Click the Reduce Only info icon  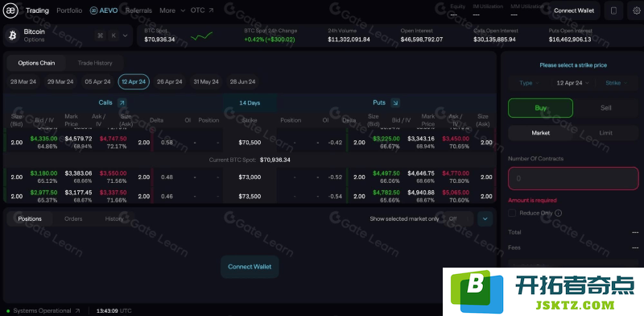click(558, 213)
